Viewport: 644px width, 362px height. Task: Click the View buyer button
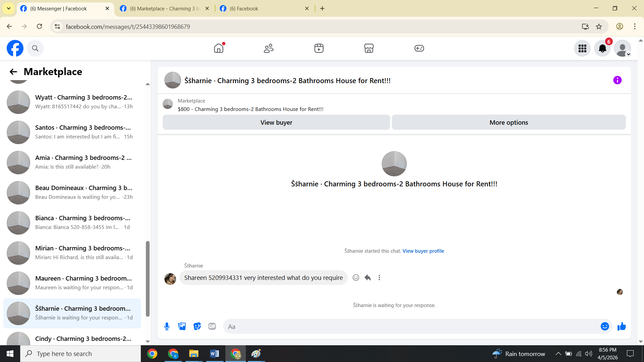click(276, 122)
